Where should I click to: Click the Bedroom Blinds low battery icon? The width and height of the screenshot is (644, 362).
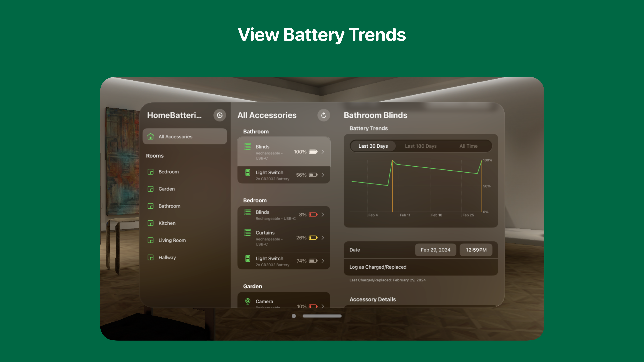[x=313, y=214]
